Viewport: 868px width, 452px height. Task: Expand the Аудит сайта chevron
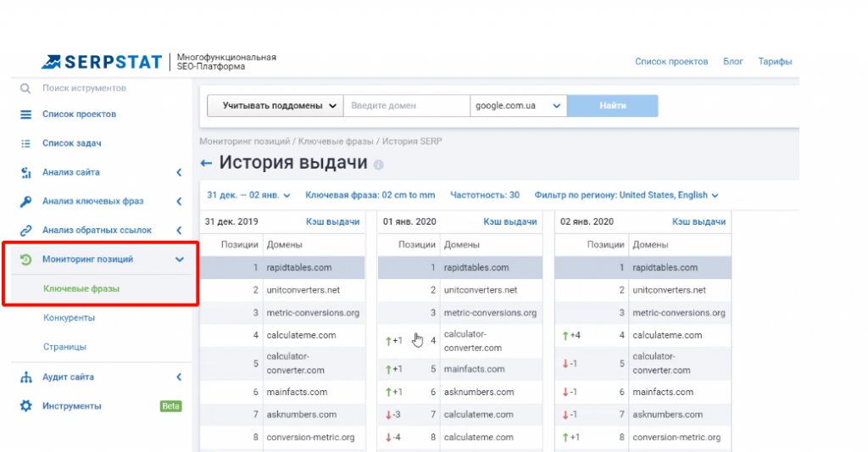click(179, 377)
